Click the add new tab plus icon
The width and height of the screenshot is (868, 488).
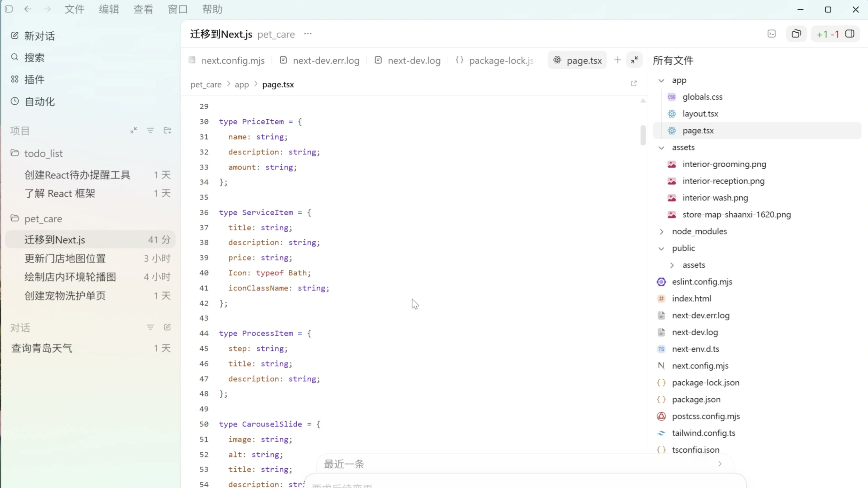point(617,60)
